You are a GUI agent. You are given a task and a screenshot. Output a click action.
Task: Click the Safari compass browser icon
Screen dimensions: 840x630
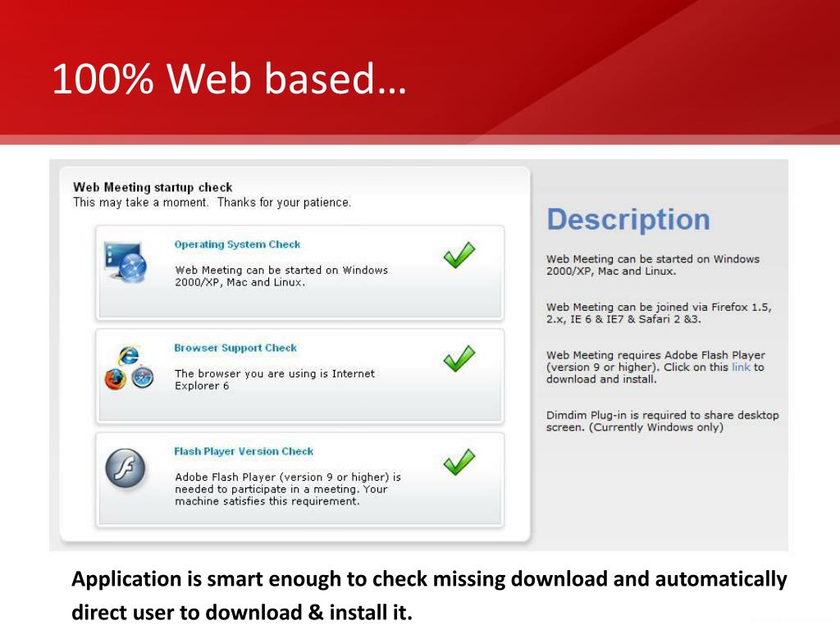143,377
